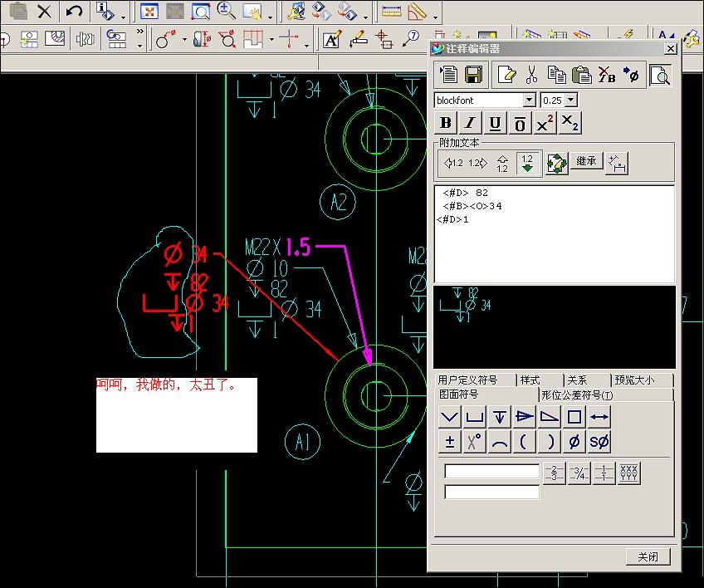Insert the counterbore symbol
The height and width of the screenshot is (588, 704).
(475, 417)
